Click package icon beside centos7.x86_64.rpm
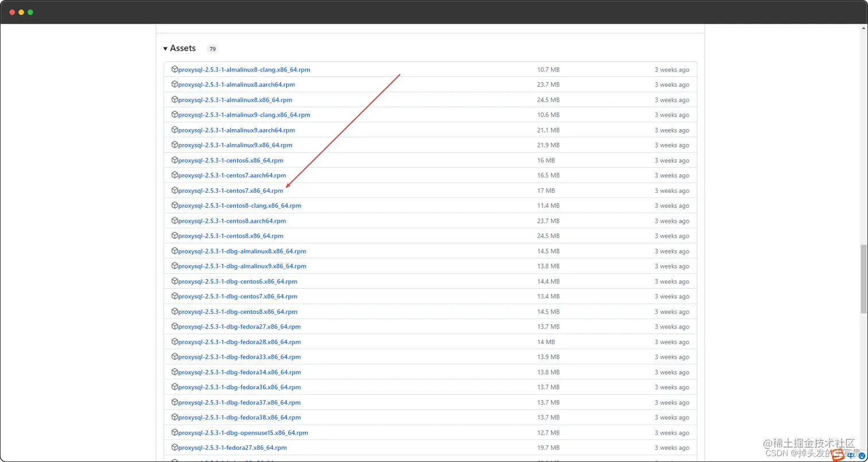Screen dimensions: 868x462 tap(175, 190)
